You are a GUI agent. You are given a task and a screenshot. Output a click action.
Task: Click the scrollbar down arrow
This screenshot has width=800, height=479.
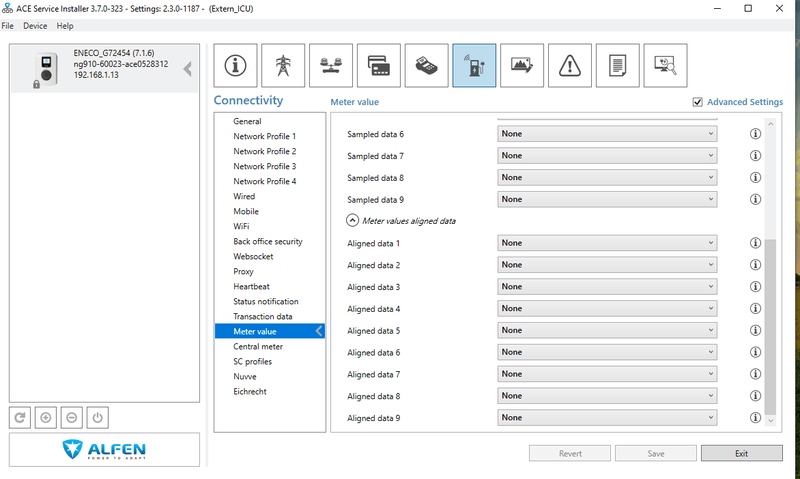click(771, 421)
